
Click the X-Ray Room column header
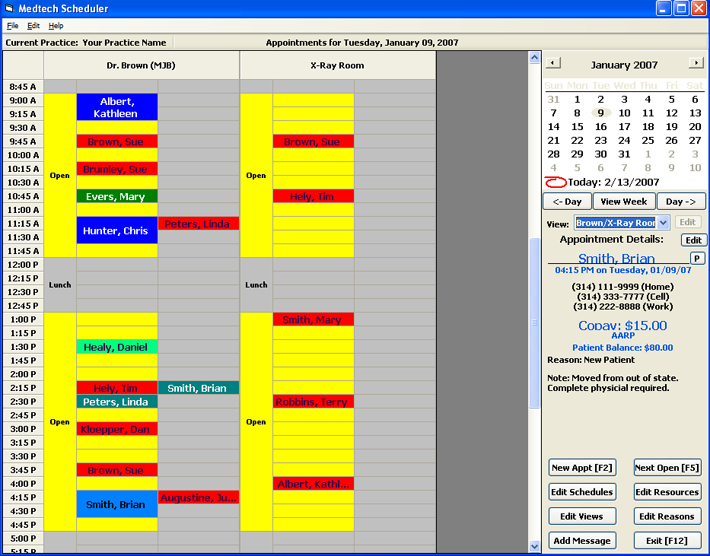(x=337, y=65)
